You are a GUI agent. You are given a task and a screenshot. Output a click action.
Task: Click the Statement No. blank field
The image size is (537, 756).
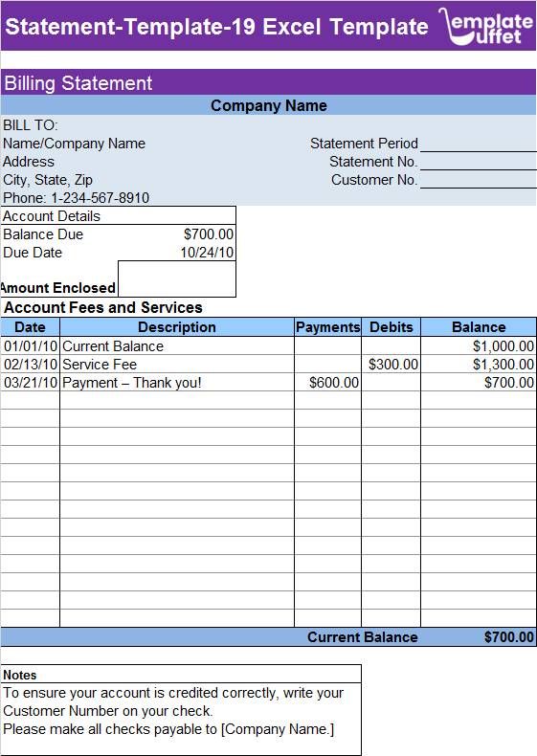point(479,162)
